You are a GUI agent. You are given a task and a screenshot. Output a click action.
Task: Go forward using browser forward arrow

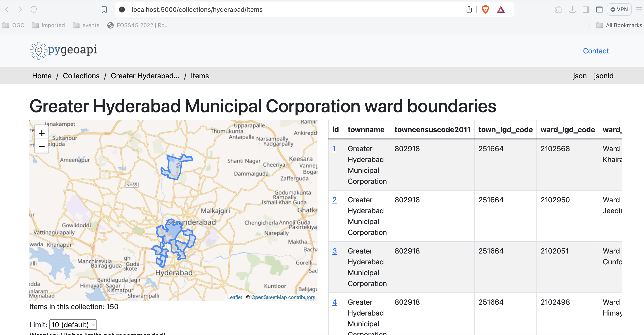pyautogui.click(x=20, y=10)
